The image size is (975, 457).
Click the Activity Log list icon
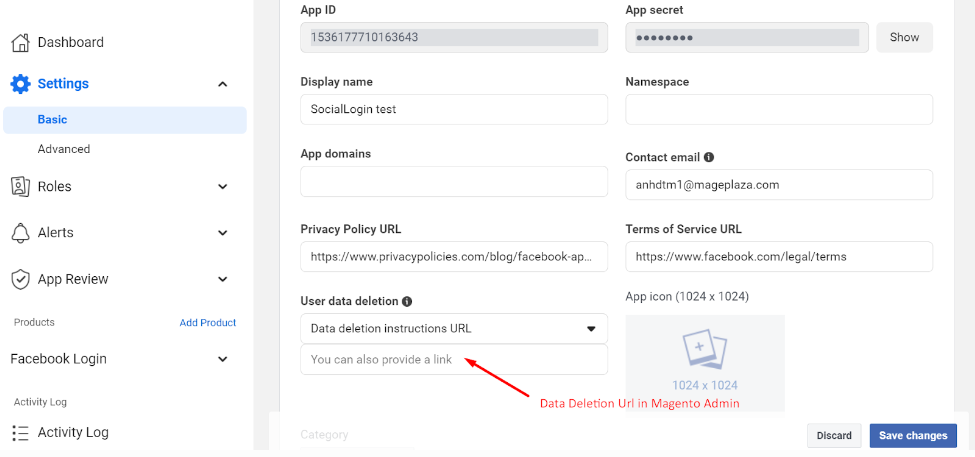20,432
